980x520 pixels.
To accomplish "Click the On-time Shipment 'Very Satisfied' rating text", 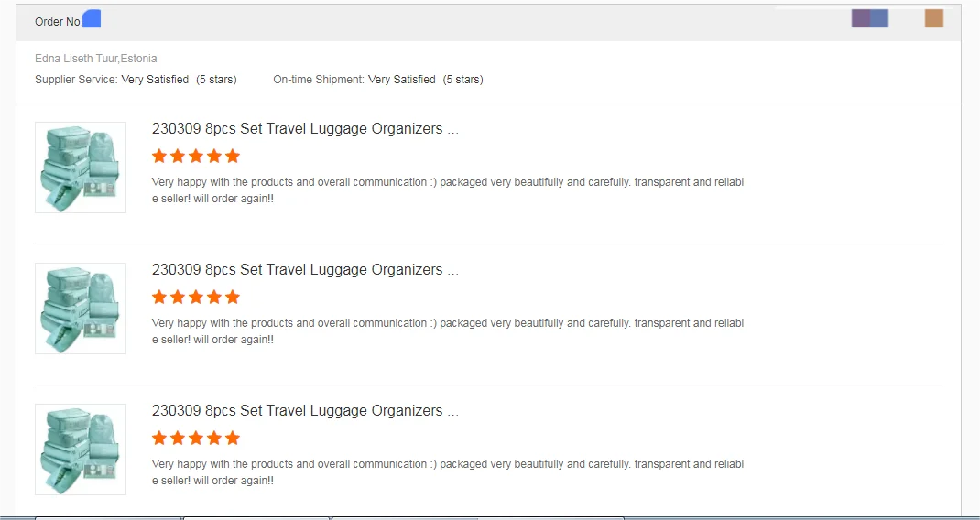I will [401, 80].
